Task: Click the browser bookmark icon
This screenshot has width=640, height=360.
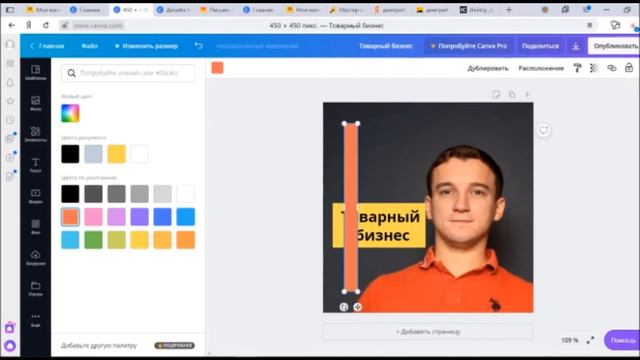Action: pyautogui.click(x=589, y=25)
